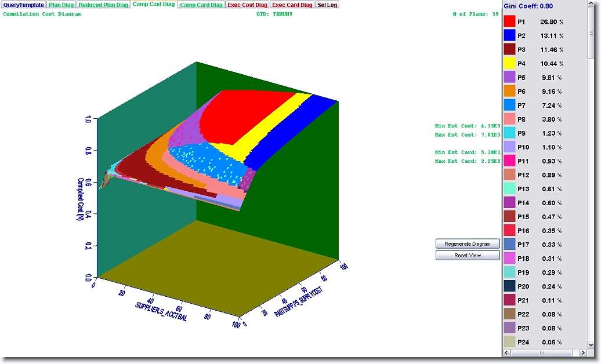The image size is (601, 364).
Task: Open the QueryTemplate tab
Action: point(23,5)
